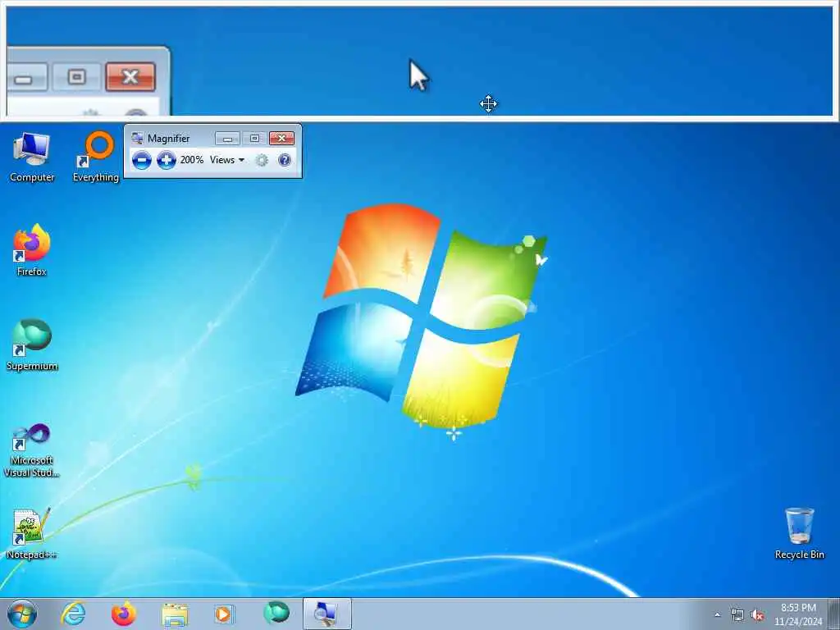Image resolution: width=840 pixels, height=630 pixels.
Task: Open the Magnifier Views dropdown
Action: click(227, 160)
